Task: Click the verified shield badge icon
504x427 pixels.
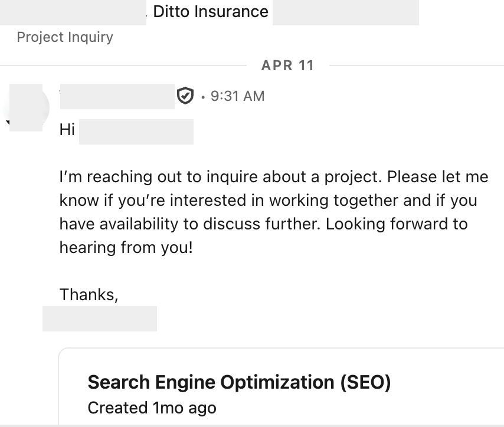Action: point(185,96)
